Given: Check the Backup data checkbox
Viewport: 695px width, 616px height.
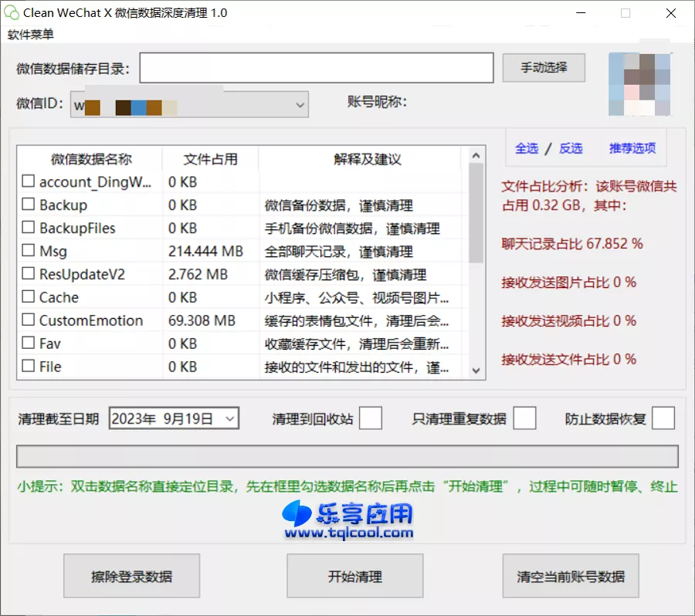Looking at the screenshot, I should coord(26,205).
